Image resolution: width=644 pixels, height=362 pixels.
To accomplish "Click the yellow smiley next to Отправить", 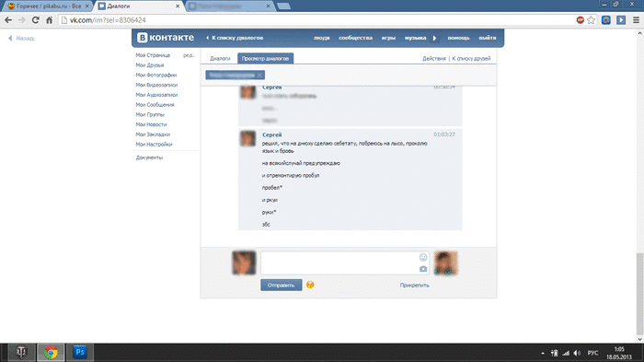I will pos(310,285).
